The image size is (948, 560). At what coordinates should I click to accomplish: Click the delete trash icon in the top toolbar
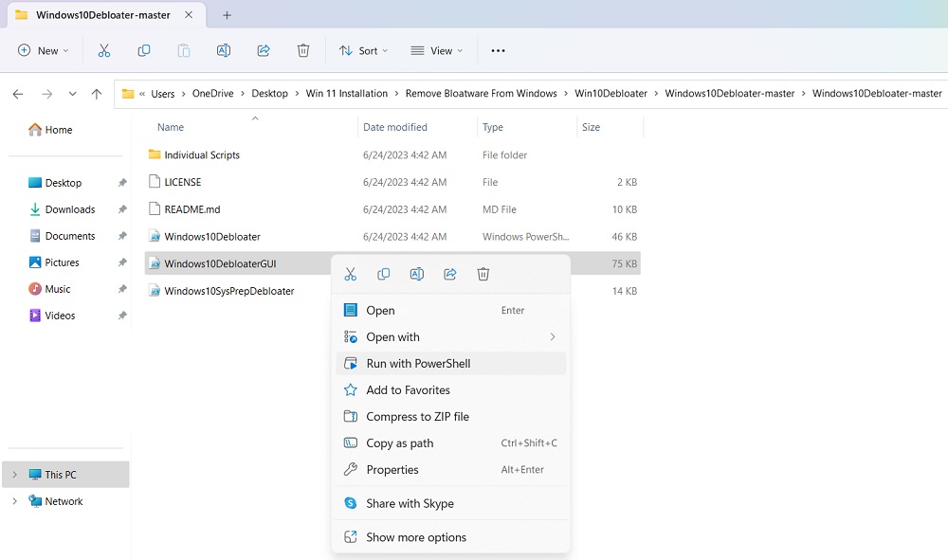(x=303, y=50)
